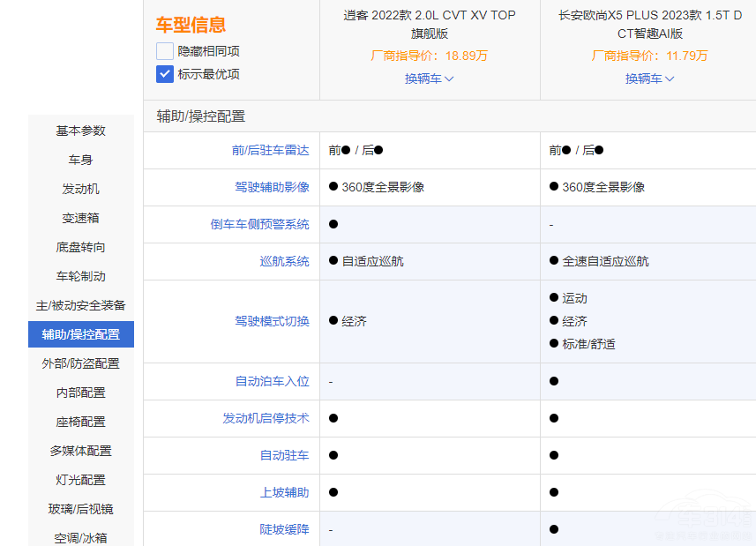Go to 外部/防盗配置 section
This screenshot has height=546, width=756.
[81, 363]
